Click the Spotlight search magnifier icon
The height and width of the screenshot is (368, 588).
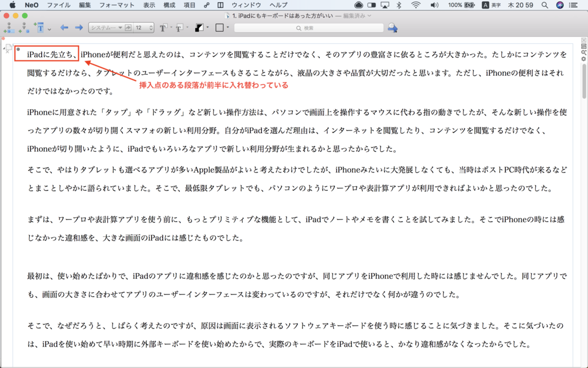point(545,5)
